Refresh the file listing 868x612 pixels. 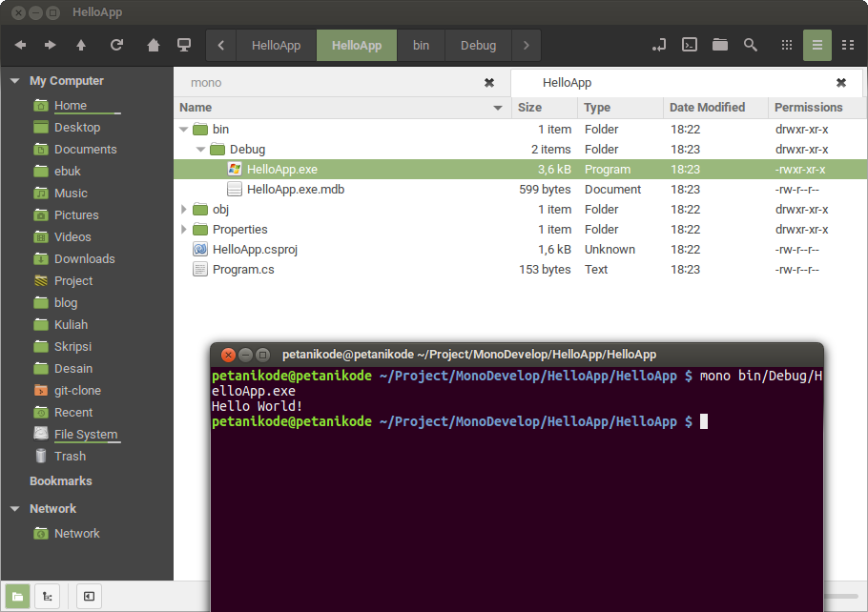click(116, 46)
